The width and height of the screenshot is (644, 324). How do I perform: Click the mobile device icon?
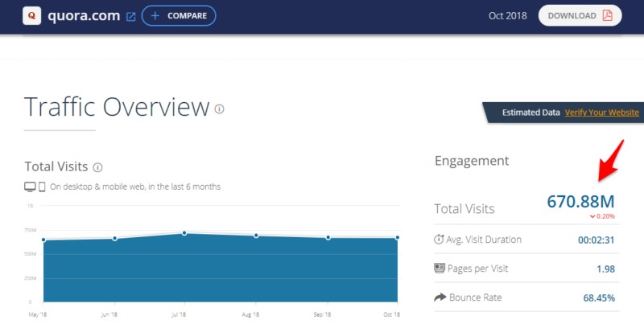(42, 187)
